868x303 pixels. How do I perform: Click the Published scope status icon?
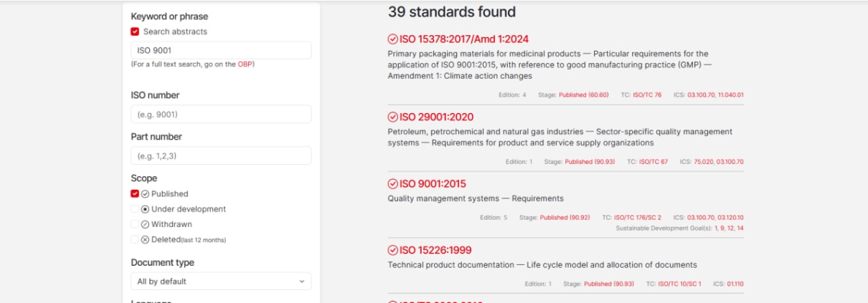pyautogui.click(x=145, y=194)
